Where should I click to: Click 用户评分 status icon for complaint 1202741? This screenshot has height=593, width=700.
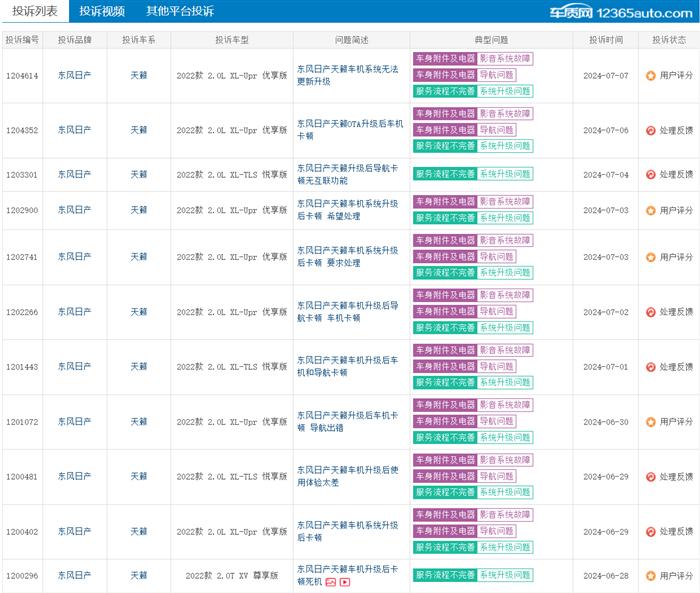click(650, 257)
